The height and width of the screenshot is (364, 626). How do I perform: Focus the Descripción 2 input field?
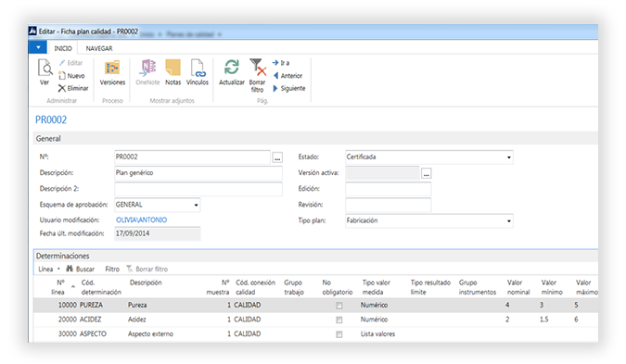coord(198,189)
